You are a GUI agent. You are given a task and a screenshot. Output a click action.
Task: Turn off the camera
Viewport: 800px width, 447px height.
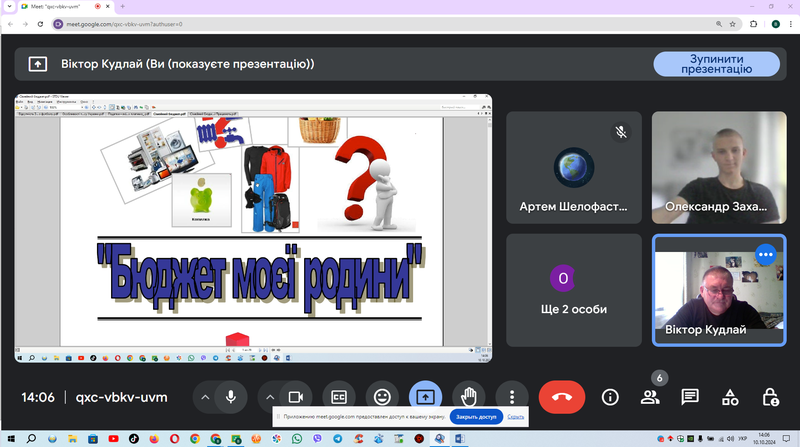point(296,397)
